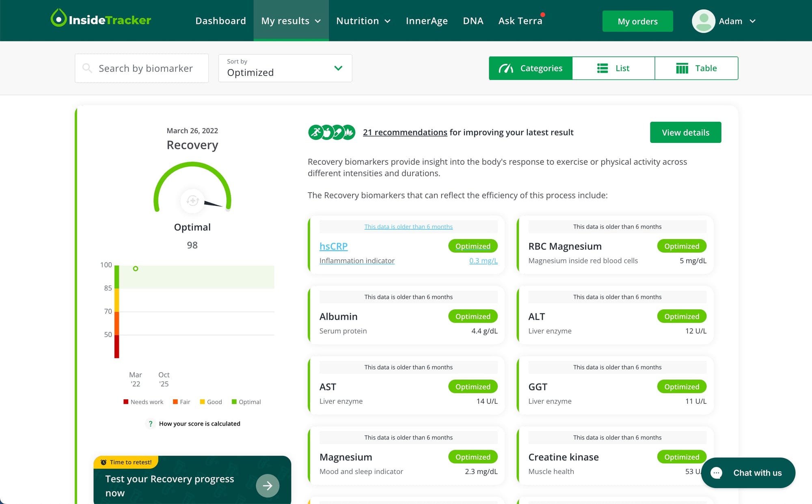Open the InnerAge section
812x504 pixels.
pos(427,21)
